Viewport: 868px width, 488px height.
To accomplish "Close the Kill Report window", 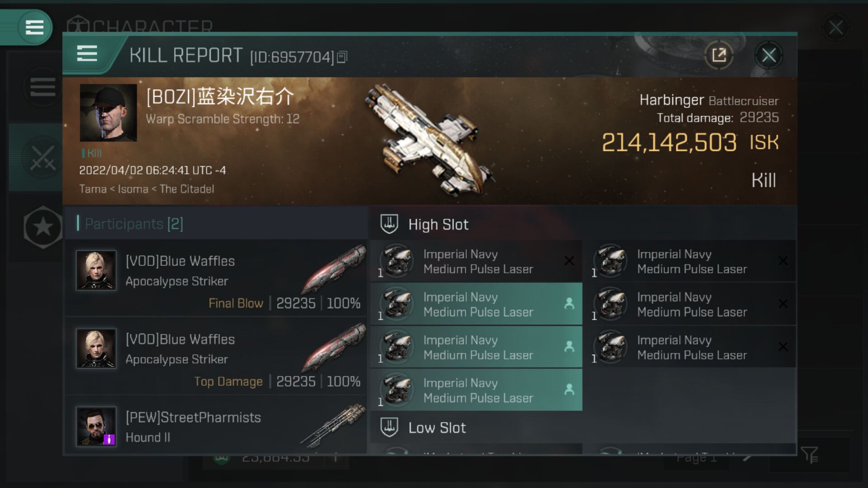I will (x=769, y=56).
